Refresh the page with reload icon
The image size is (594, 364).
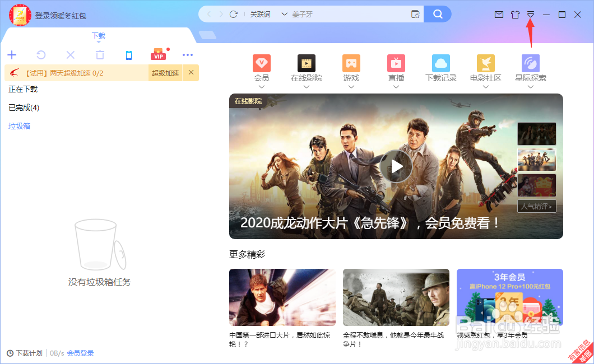pyautogui.click(x=233, y=15)
